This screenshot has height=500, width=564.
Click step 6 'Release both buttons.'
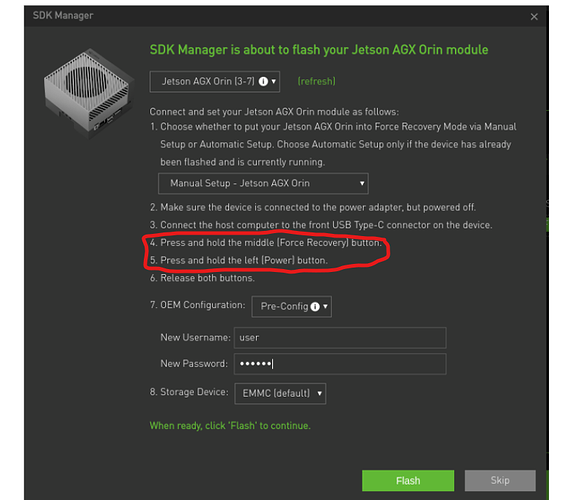coord(202,278)
